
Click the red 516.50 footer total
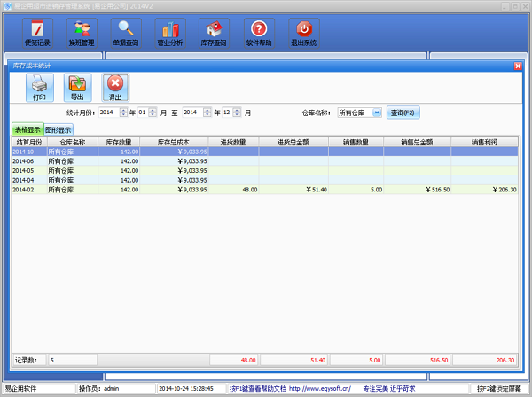(x=418, y=360)
